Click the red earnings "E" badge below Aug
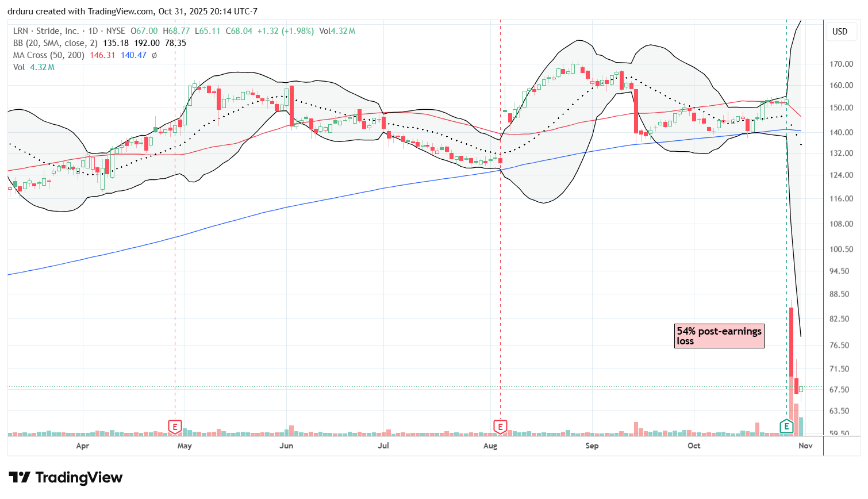 tap(500, 426)
